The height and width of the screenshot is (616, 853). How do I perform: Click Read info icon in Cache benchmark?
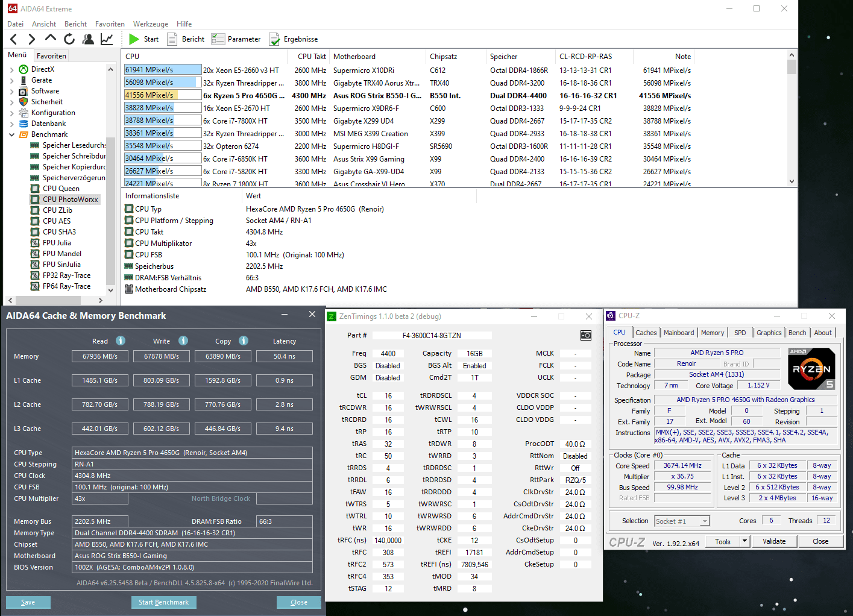tap(121, 341)
